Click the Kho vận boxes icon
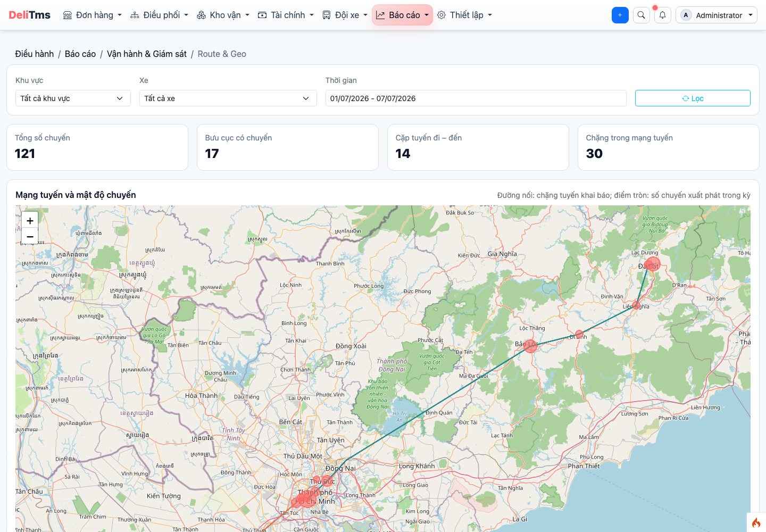 pyautogui.click(x=201, y=15)
